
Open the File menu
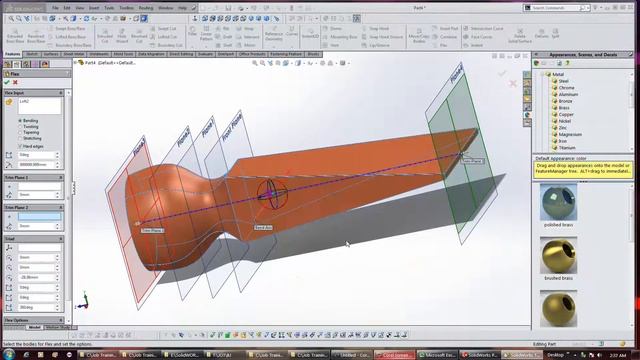55,8
